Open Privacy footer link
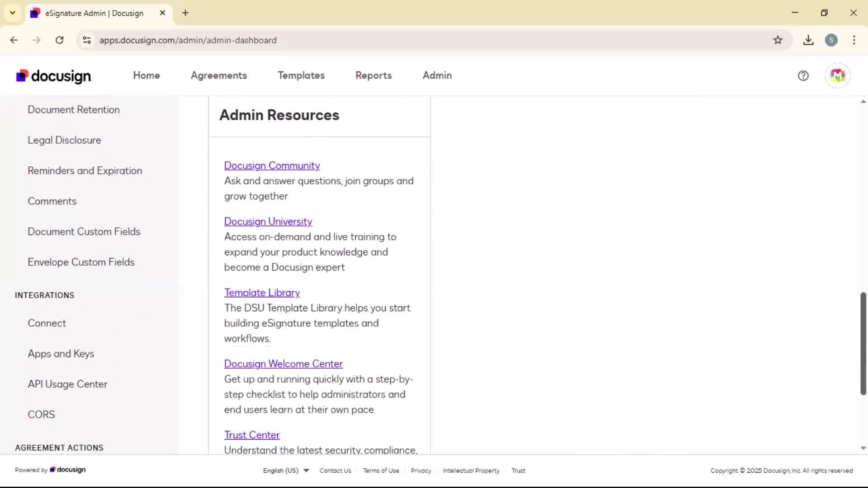868x488 pixels. click(x=421, y=470)
